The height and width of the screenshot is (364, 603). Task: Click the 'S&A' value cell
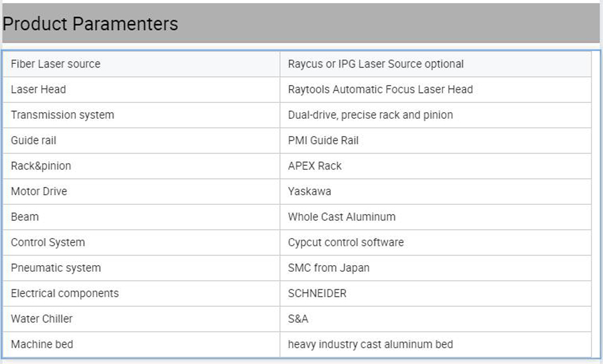point(435,319)
